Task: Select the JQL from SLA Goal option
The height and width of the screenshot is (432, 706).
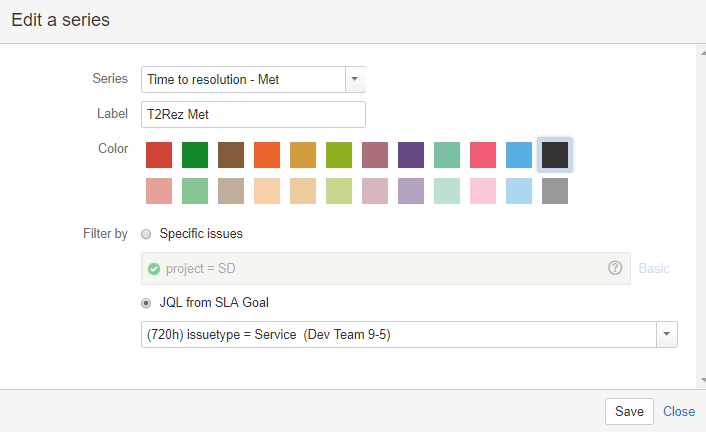Action: pyautogui.click(x=147, y=302)
